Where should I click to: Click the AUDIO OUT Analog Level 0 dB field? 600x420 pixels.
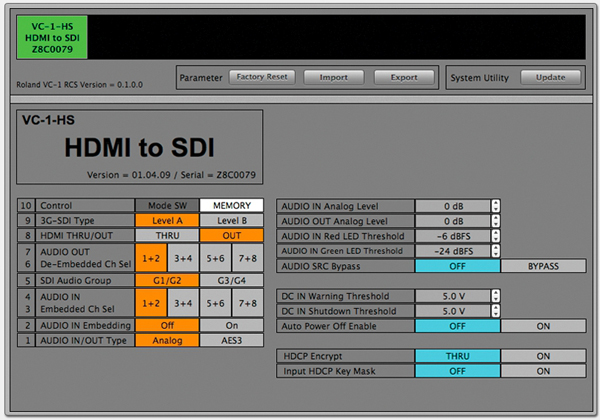[453, 221]
